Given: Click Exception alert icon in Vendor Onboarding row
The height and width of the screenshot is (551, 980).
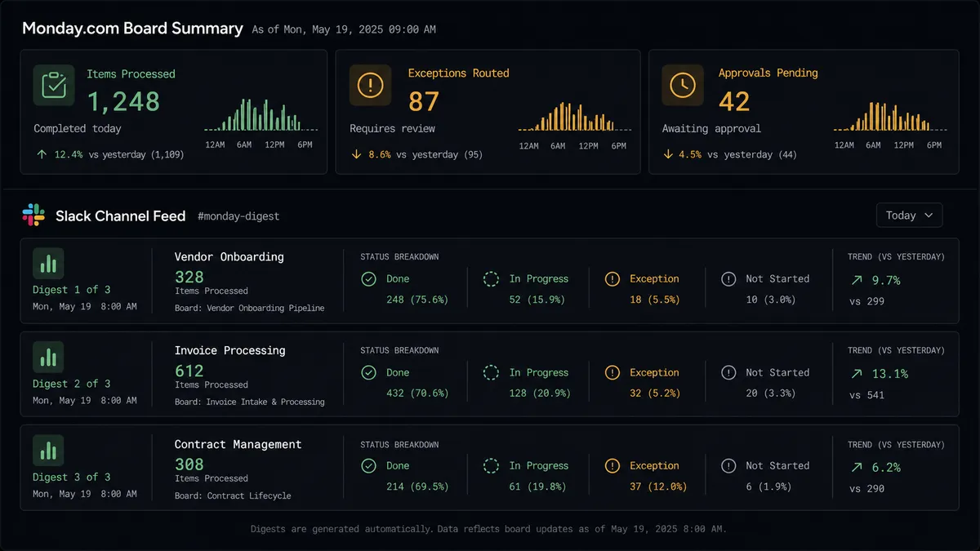Looking at the screenshot, I should point(612,279).
